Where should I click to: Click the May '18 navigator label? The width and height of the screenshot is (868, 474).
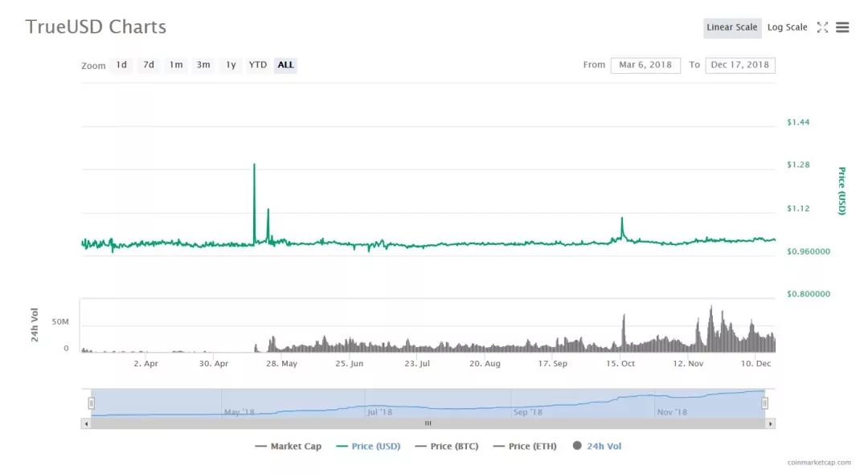pos(240,412)
